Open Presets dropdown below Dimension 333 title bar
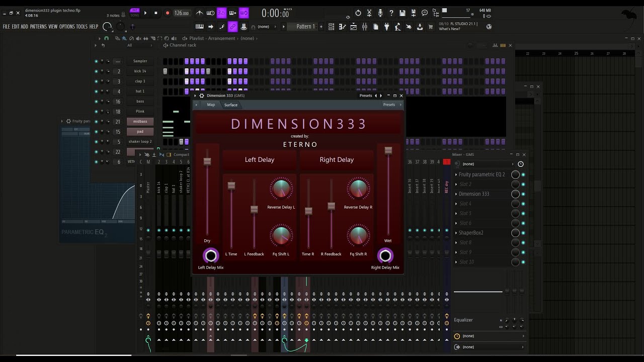 [x=391, y=105]
